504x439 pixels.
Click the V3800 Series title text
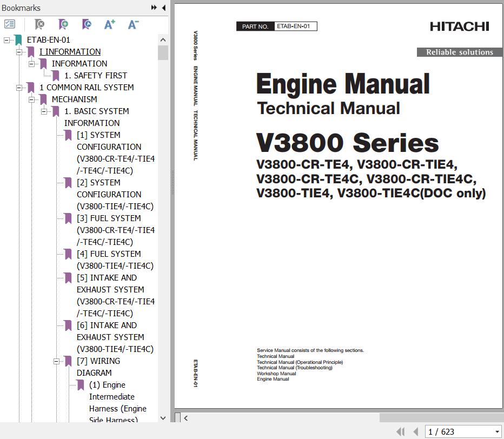[348, 142]
